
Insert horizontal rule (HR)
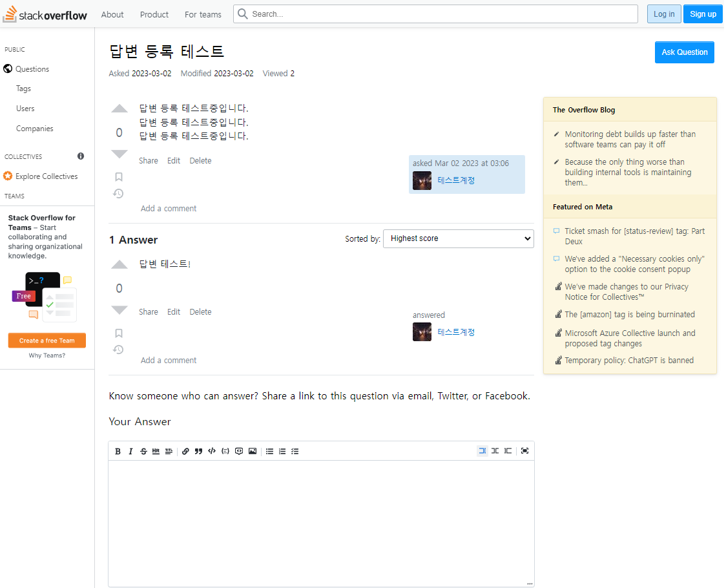click(x=156, y=451)
